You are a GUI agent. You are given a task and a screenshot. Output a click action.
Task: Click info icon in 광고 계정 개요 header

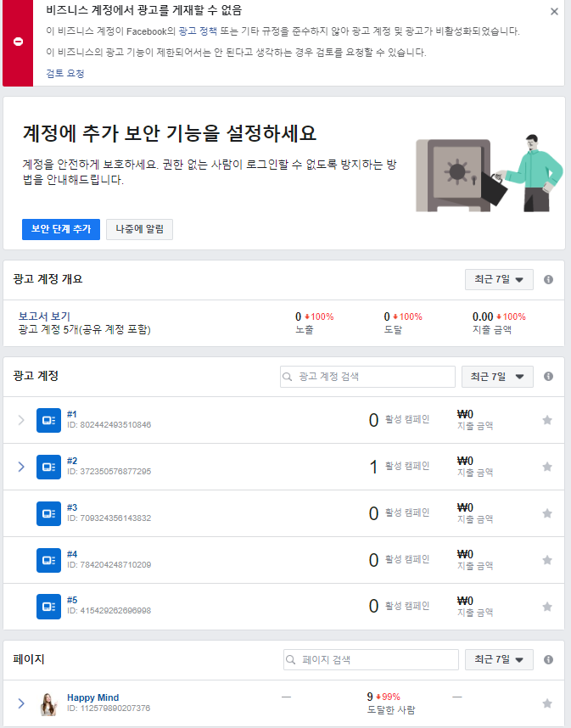tap(548, 279)
